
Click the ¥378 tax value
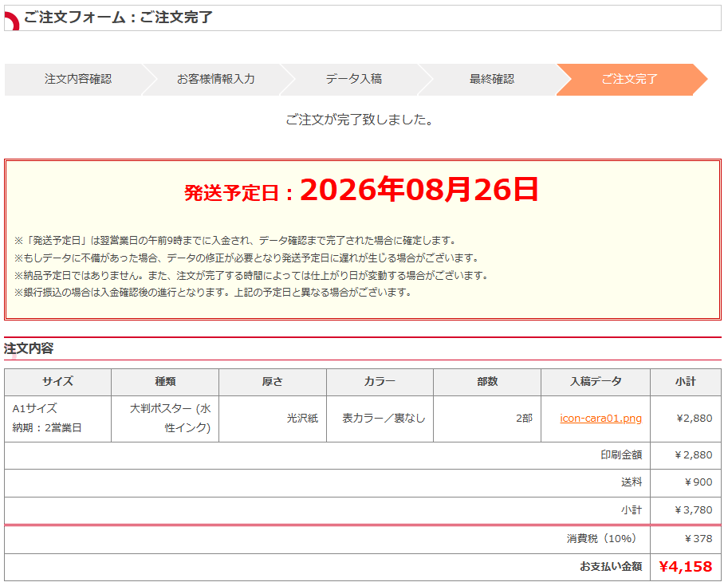coord(698,539)
